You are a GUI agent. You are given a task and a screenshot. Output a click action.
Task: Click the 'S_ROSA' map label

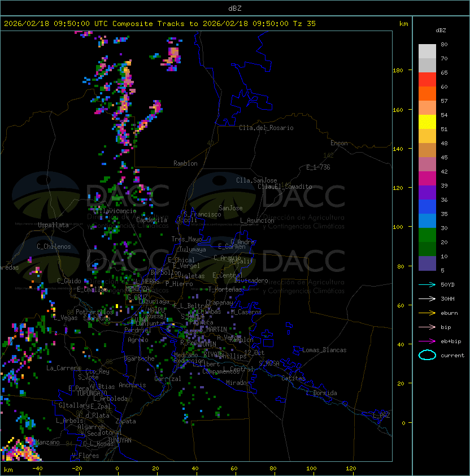(x=269, y=363)
